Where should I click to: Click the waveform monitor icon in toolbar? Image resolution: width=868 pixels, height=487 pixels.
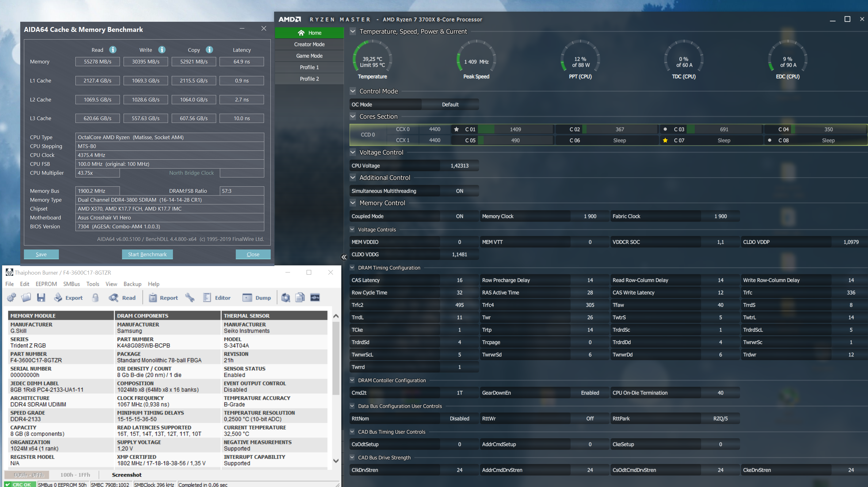tap(315, 297)
